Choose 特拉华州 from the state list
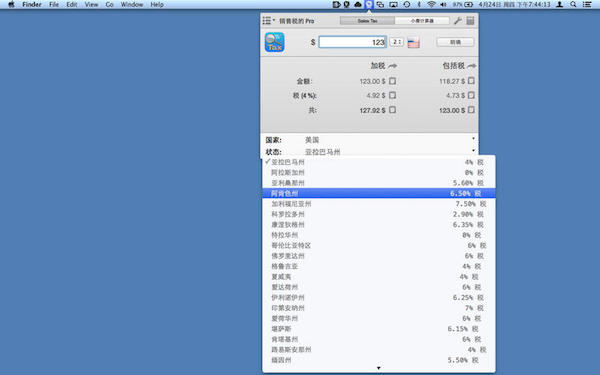Viewport: 600px width, 375px height. click(379, 235)
